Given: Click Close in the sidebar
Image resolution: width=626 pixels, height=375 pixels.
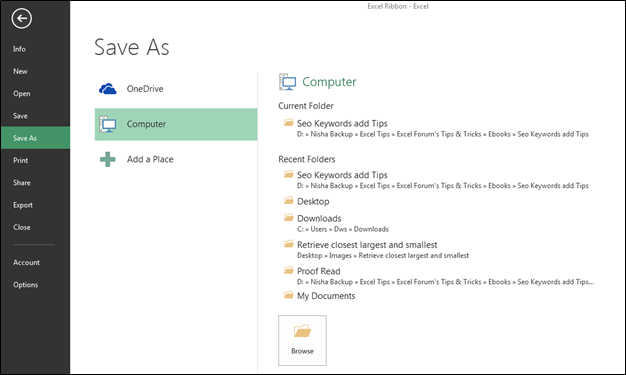Looking at the screenshot, I should (x=35, y=227).
